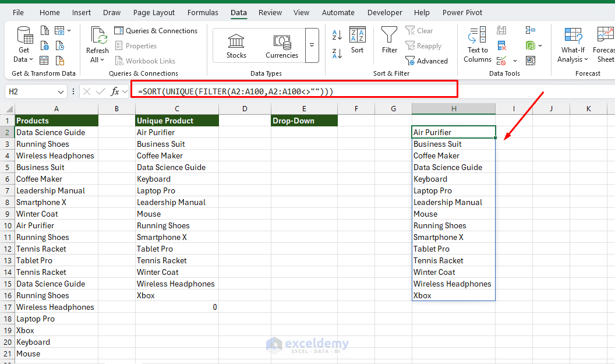Click cell A8 Smartphone X
This screenshot has height=364, width=615.
pos(56,203)
